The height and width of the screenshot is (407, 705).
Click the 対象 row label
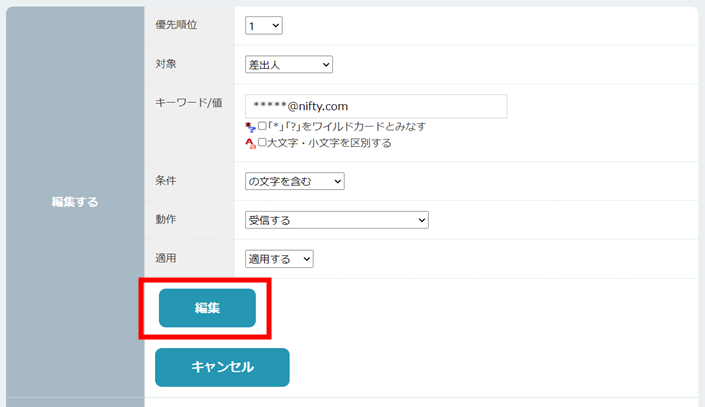pyautogui.click(x=168, y=64)
